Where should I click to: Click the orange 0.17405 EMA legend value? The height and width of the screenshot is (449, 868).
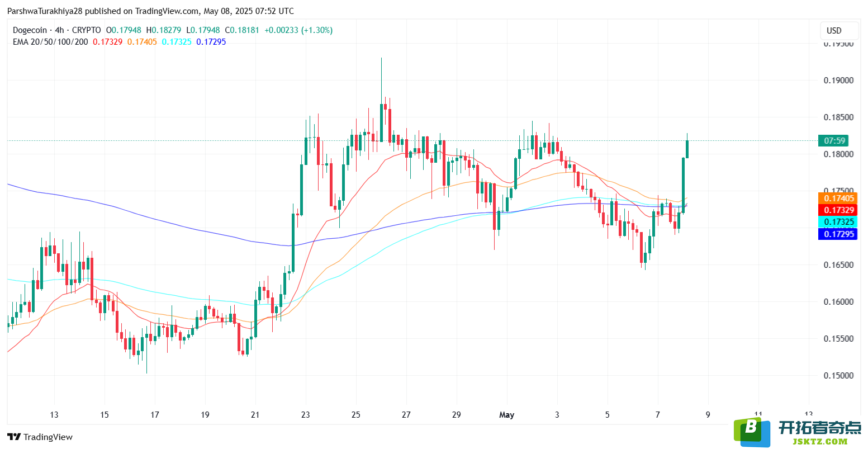pyautogui.click(x=142, y=41)
